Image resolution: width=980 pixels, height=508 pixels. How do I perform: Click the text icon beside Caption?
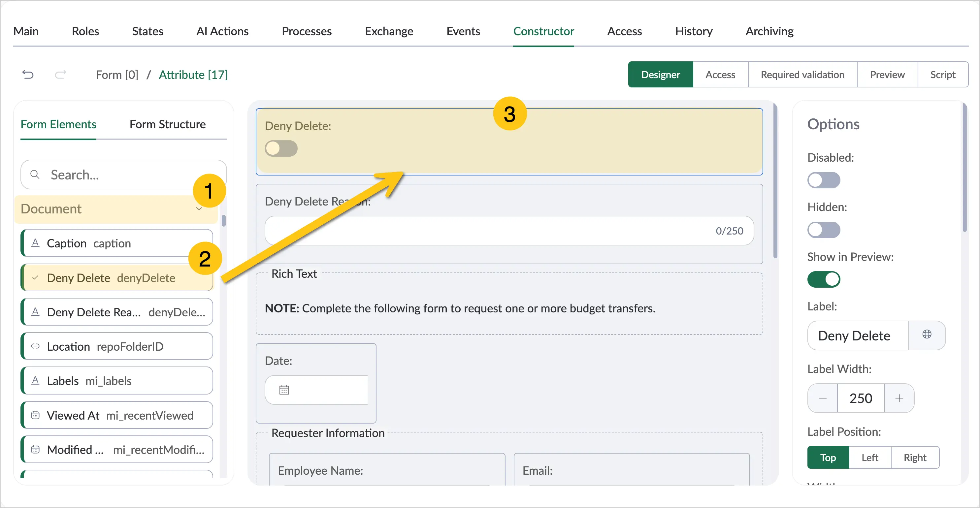coord(35,243)
